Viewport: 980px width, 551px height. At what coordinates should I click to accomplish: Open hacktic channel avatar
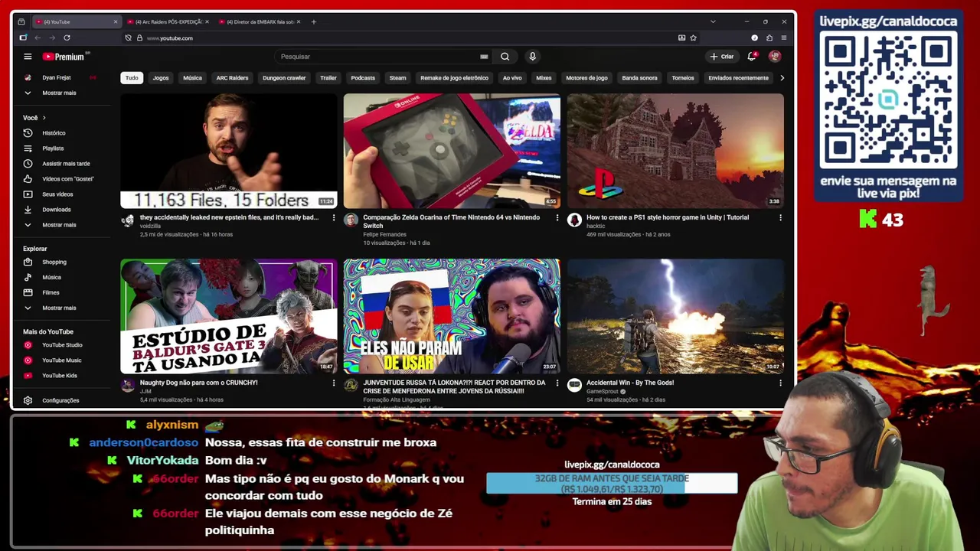(x=574, y=220)
